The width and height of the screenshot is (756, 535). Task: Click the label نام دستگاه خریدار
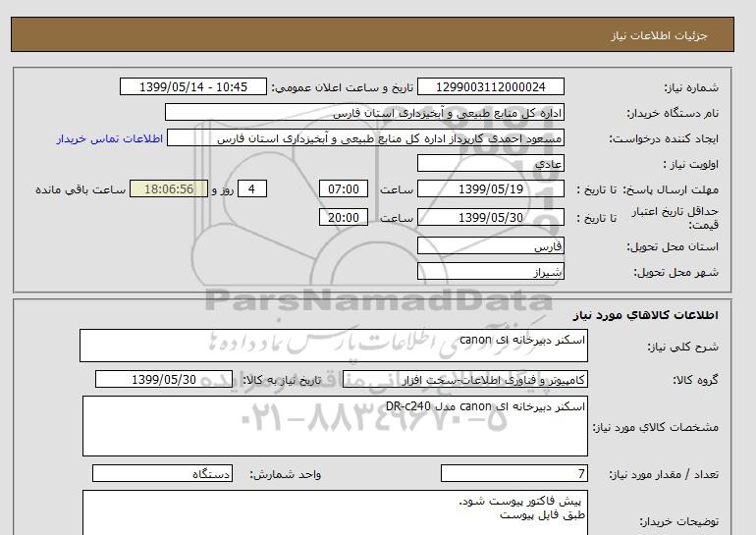coord(673,113)
